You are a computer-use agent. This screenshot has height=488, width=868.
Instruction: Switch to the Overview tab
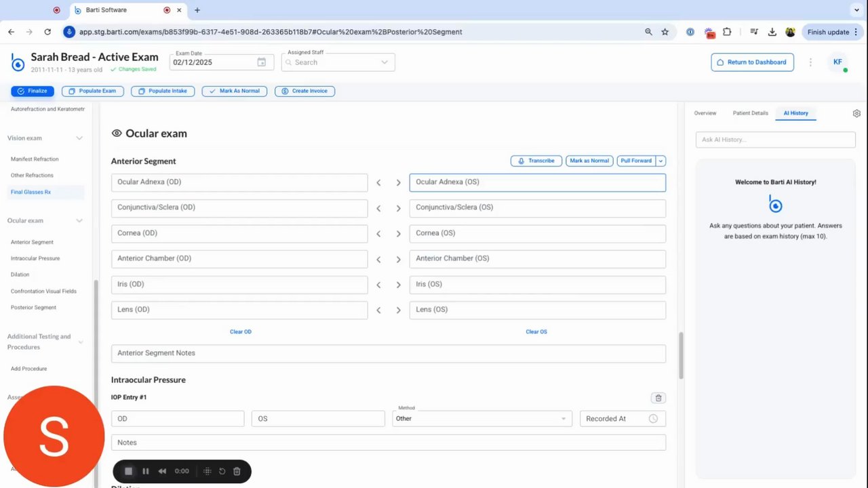click(705, 113)
